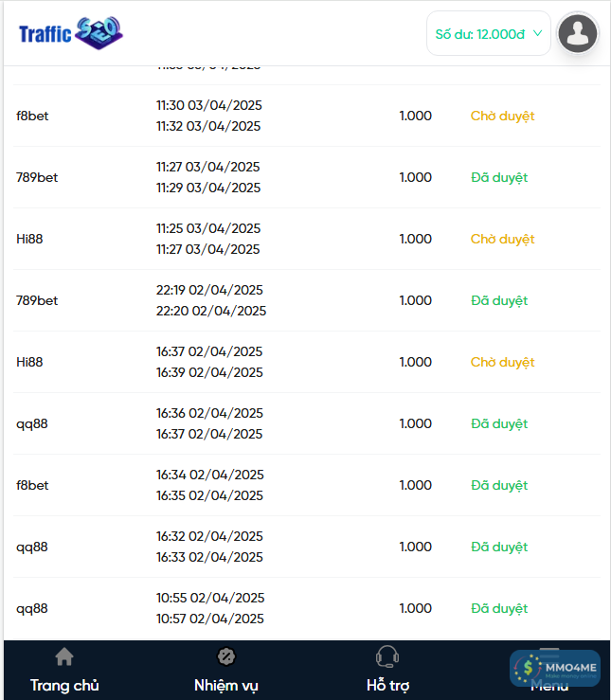
Task: Select the 789bet 22:19 02/04/2025 entry
Action: click(x=37, y=300)
